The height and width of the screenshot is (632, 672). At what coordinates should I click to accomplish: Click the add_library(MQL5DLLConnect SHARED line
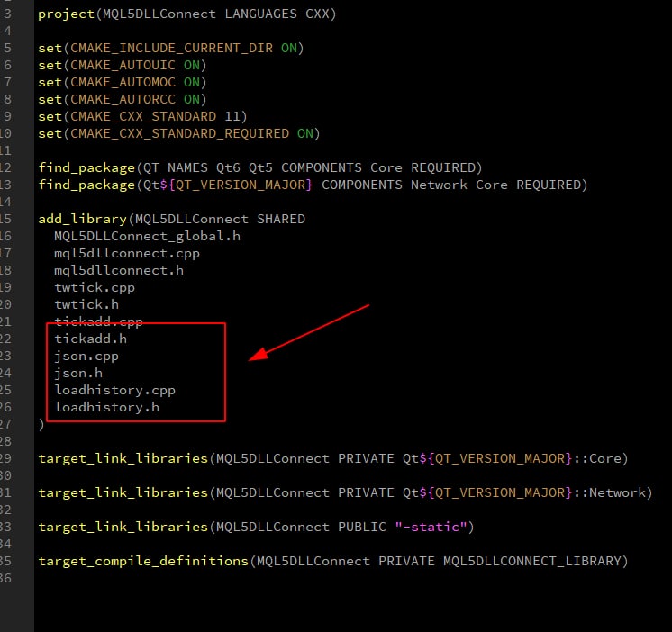(172, 220)
